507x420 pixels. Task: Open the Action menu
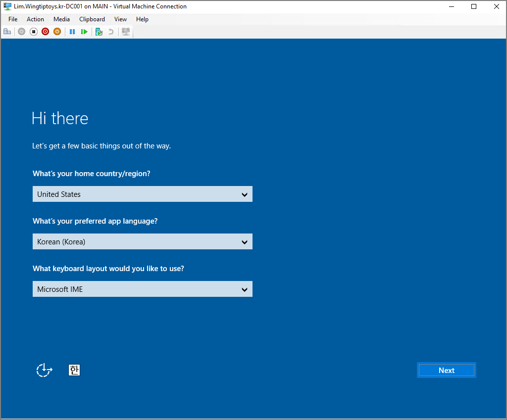coord(35,19)
